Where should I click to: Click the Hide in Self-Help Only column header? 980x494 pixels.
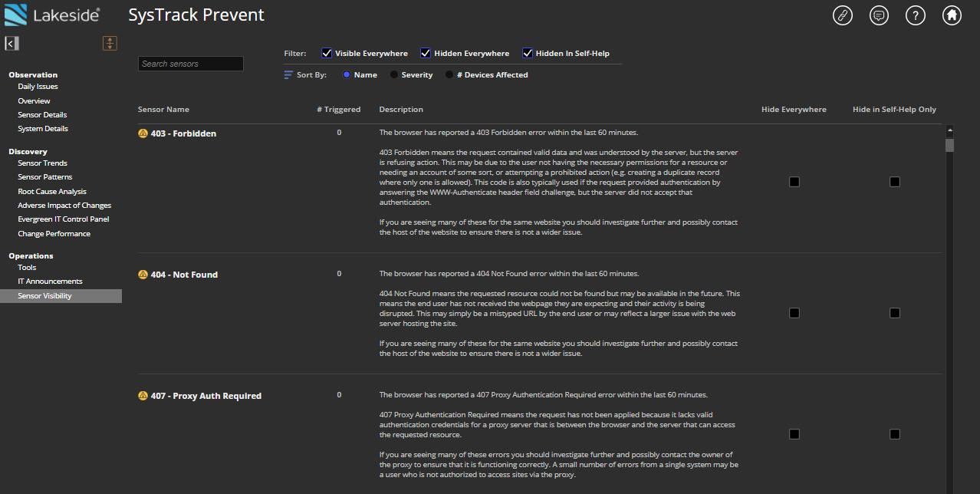894,110
